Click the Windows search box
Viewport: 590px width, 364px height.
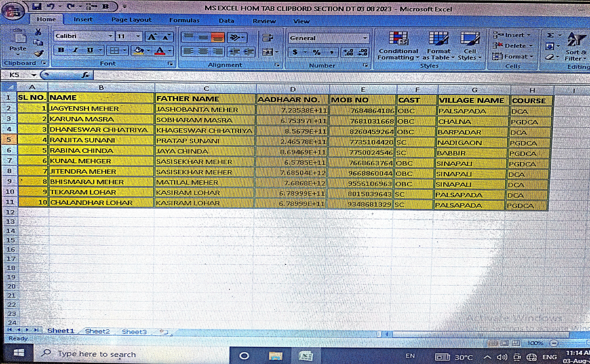pyautogui.click(x=96, y=354)
